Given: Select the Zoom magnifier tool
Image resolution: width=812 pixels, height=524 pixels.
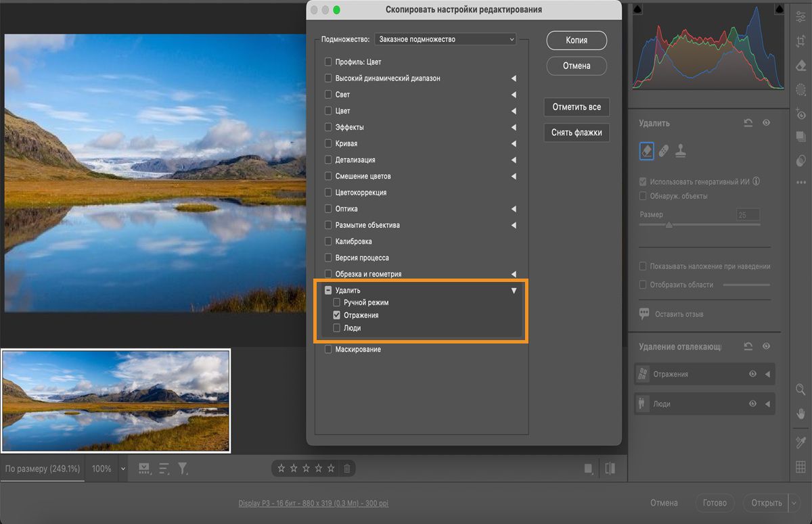Looking at the screenshot, I should pos(800,389).
